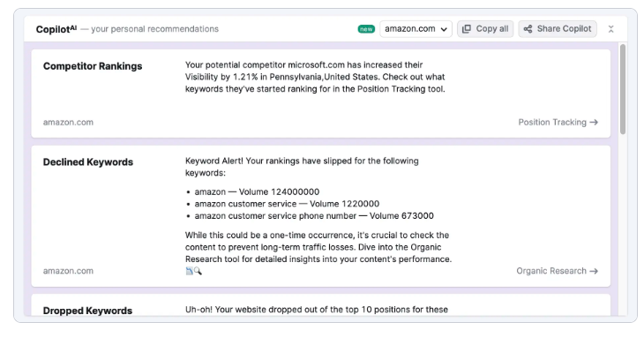Click the magnifier emoji under Declined Keywords text
The height and width of the screenshot is (345, 644).
tap(198, 271)
